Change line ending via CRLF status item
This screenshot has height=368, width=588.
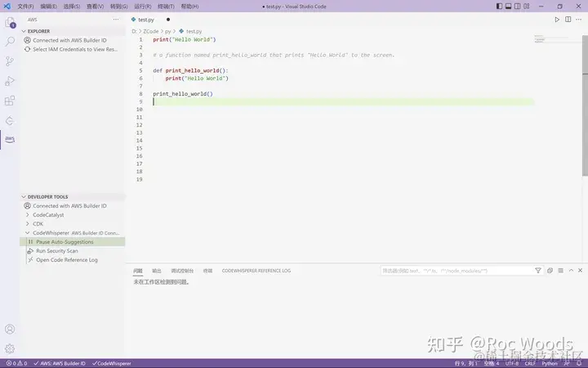tap(530, 363)
